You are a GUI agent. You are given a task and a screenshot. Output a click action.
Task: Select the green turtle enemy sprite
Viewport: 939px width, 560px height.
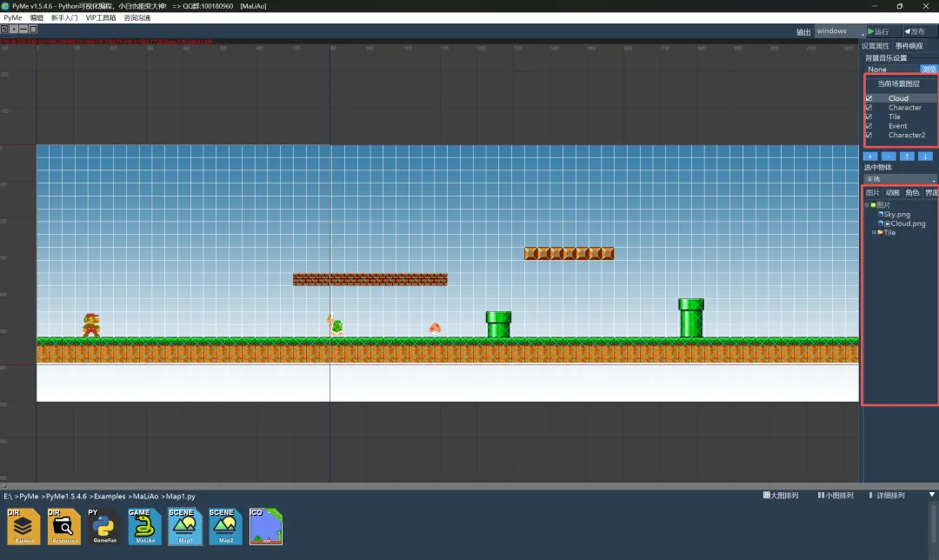(x=336, y=325)
